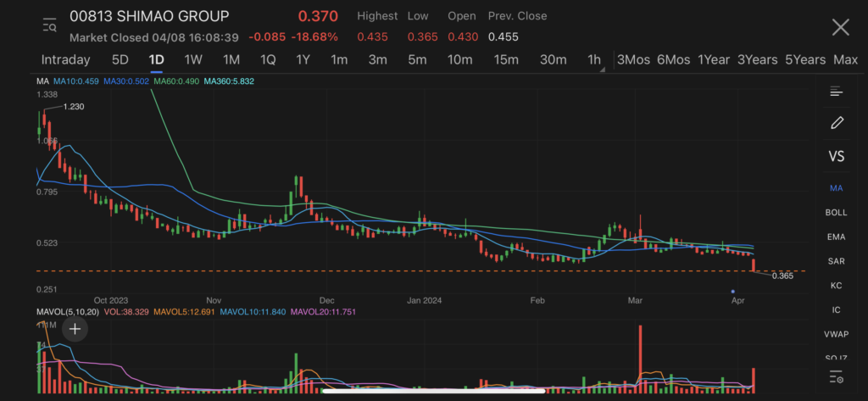Tap the plus button on volume panel
Image resolution: width=868 pixels, height=401 pixels.
point(75,330)
